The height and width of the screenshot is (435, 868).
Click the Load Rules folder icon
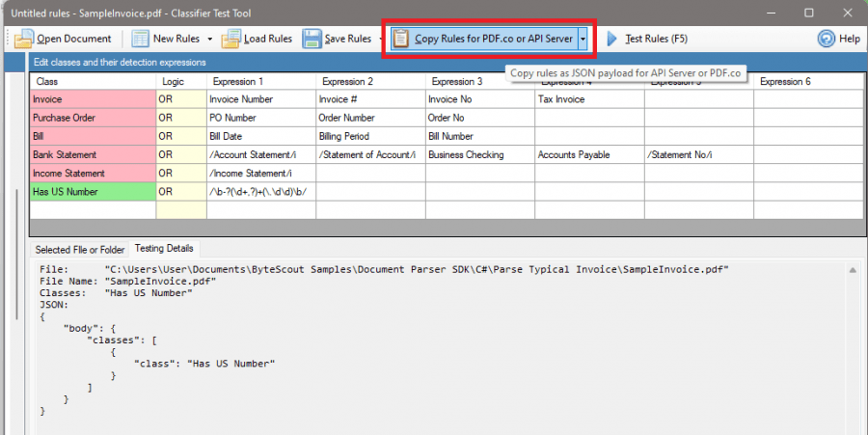click(231, 39)
